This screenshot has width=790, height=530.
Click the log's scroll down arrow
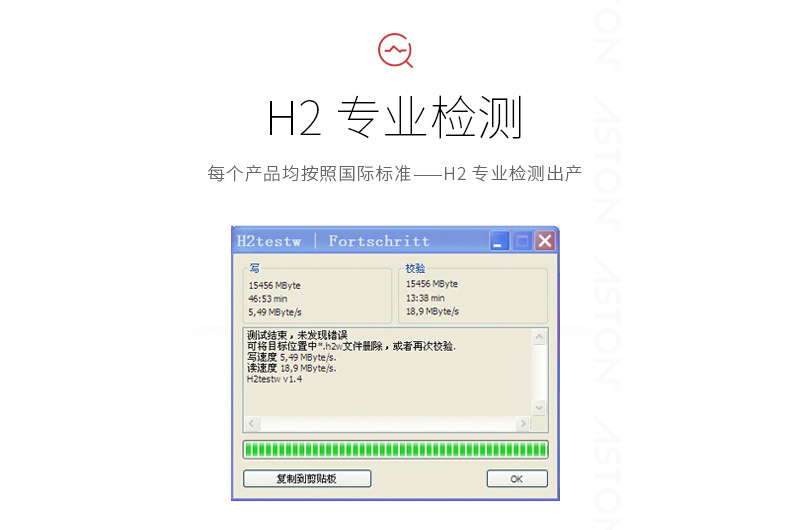[x=539, y=408]
